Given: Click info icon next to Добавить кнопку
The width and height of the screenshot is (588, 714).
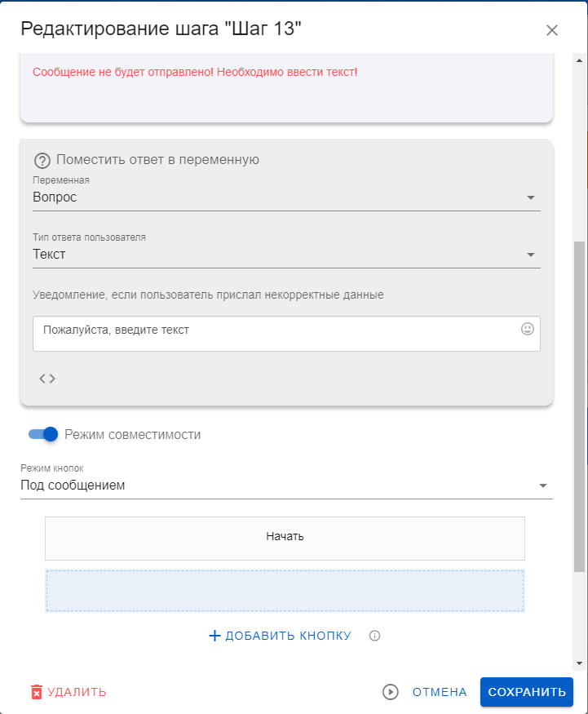Looking at the screenshot, I should point(375,636).
